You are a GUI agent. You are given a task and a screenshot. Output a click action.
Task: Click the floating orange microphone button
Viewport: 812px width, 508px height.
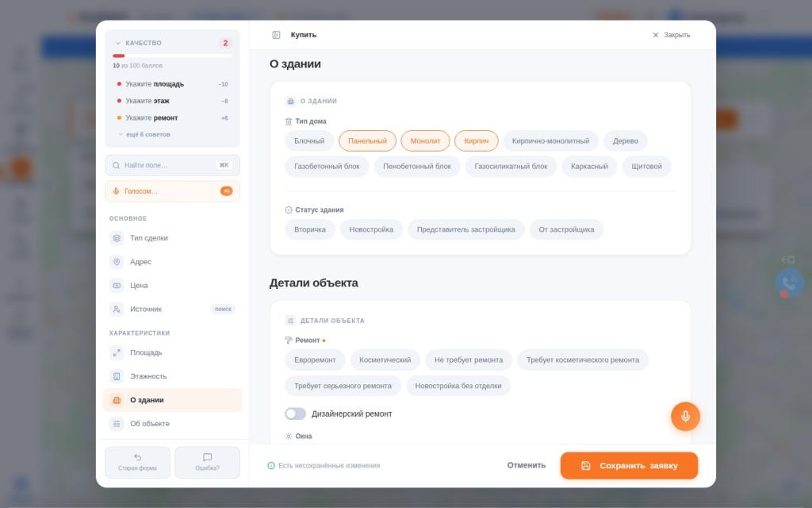click(685, 416)
